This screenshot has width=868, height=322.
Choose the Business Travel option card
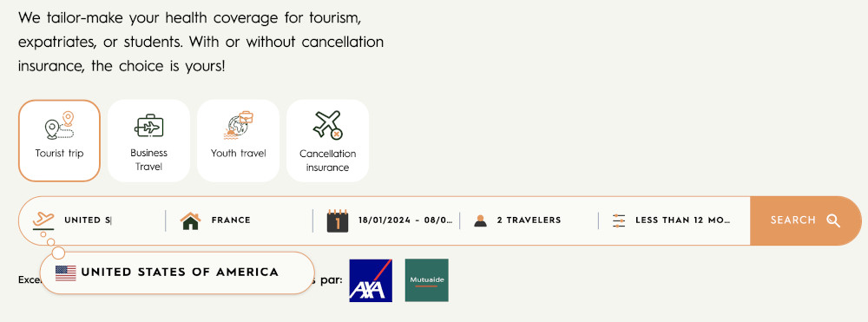pyautogui.click(x=149, y=141)
